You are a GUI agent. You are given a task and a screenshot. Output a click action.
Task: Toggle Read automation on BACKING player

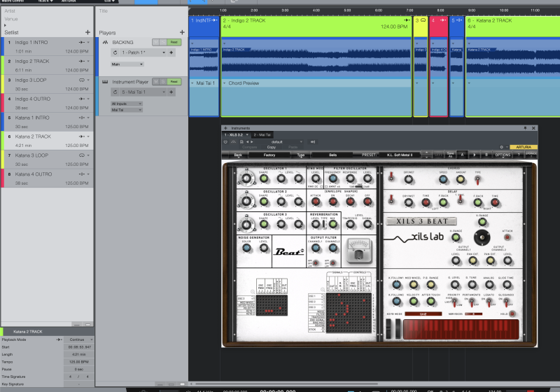coord(175,43)
